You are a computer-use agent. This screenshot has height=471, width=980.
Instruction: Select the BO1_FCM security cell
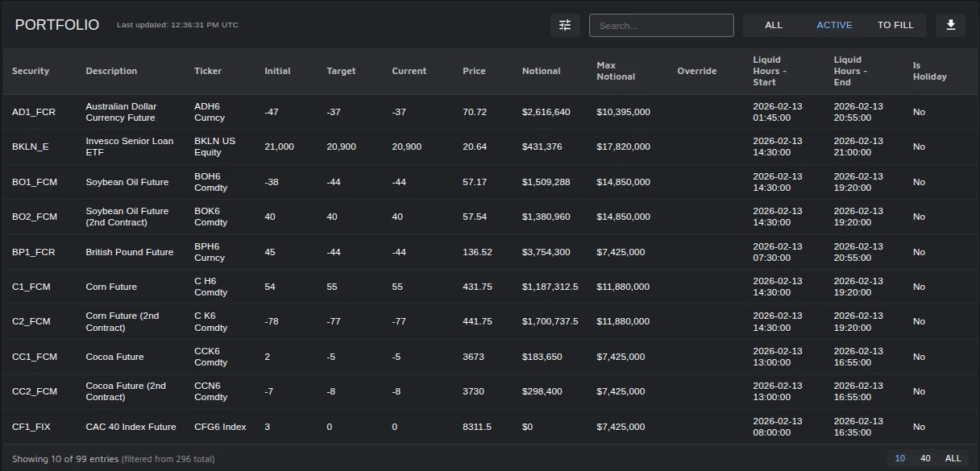pos(35,182)
